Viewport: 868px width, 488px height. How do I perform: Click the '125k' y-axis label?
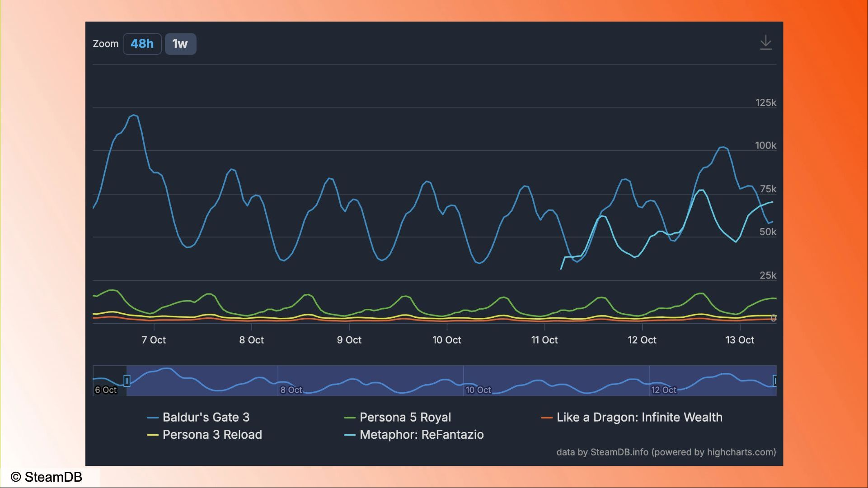click(765, 102)
